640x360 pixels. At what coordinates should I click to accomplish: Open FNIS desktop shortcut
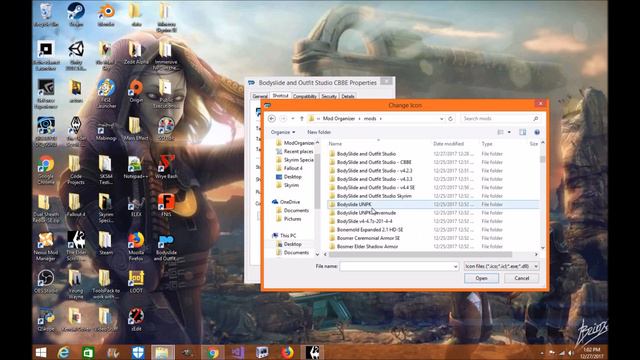coord(166,205)
